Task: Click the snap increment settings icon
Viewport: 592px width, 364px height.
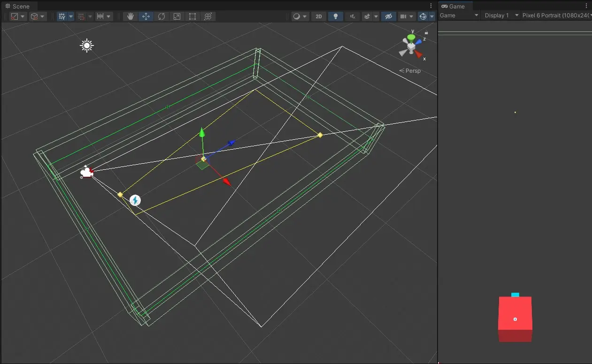Action: 100,16
